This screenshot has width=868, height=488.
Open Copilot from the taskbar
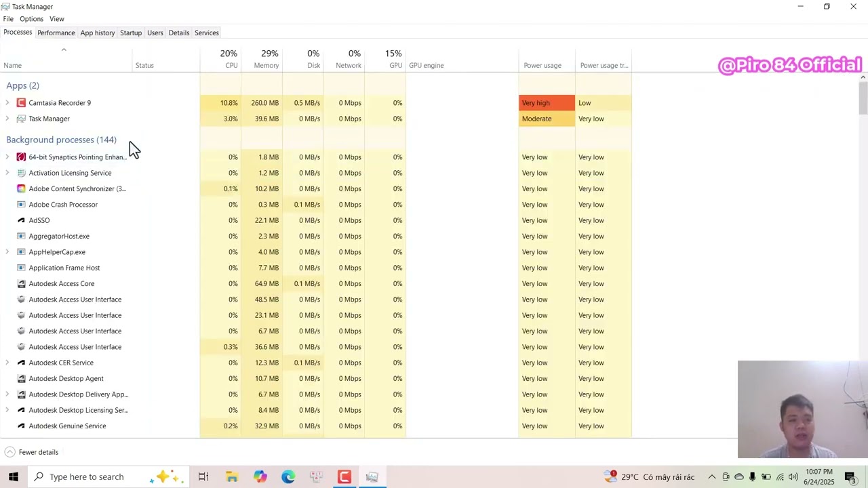260,476
